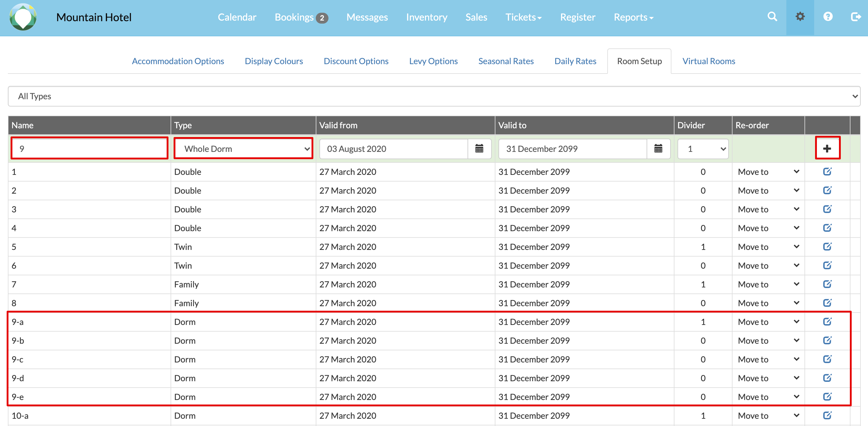868x426 pixels.
Task: Click the plus button to add room
Action: tap(827, 149)
